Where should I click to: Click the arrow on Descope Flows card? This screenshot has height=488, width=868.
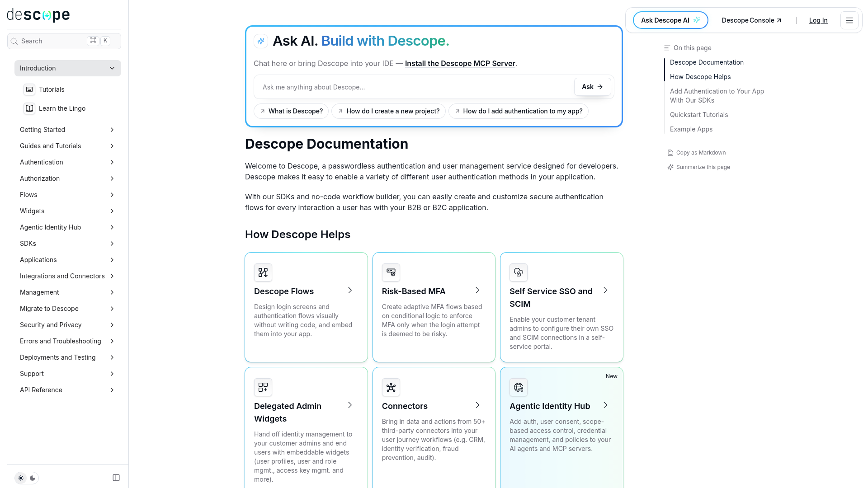pos(350,290)
